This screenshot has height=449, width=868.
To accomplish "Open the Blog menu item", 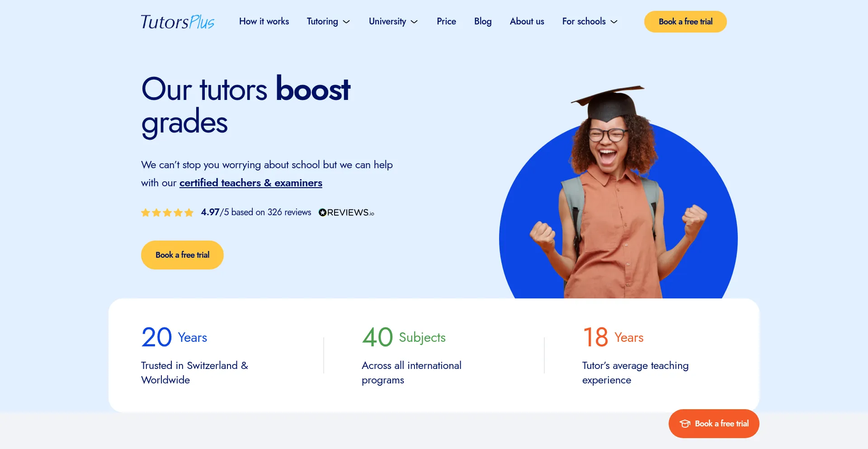I will [482, 21].
